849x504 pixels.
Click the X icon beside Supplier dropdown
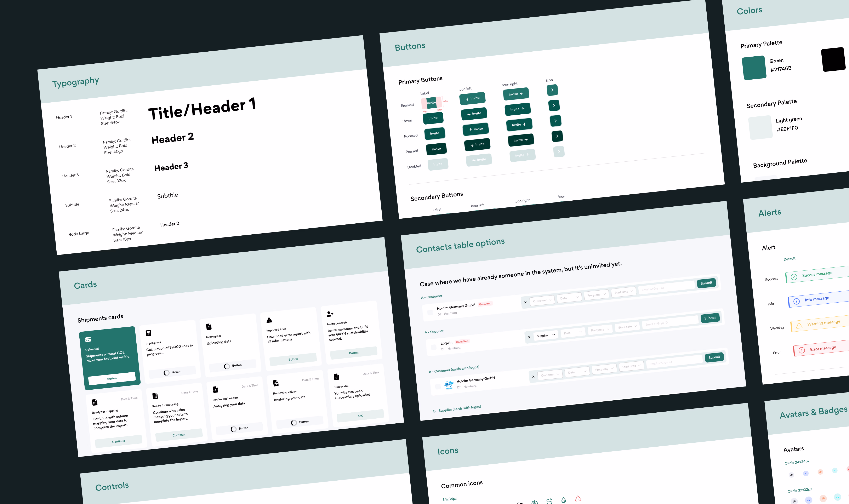[x=529, y=337]
